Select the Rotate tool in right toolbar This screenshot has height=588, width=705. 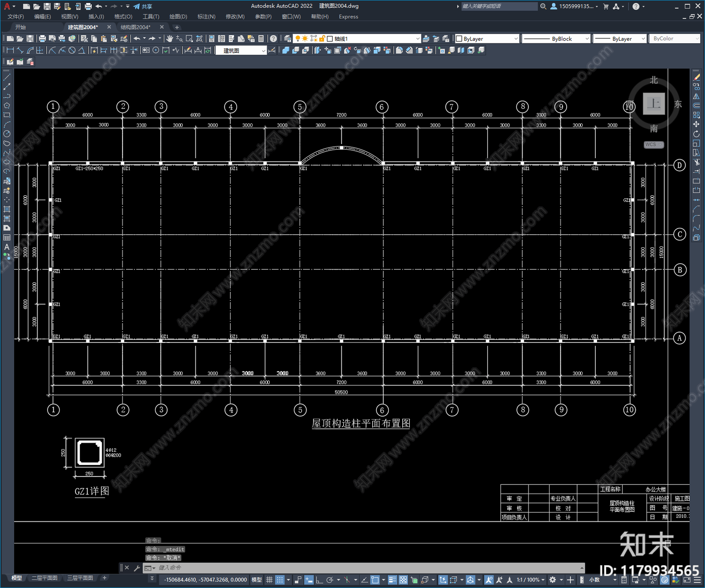pyautogui.click(x=696, y=134)
